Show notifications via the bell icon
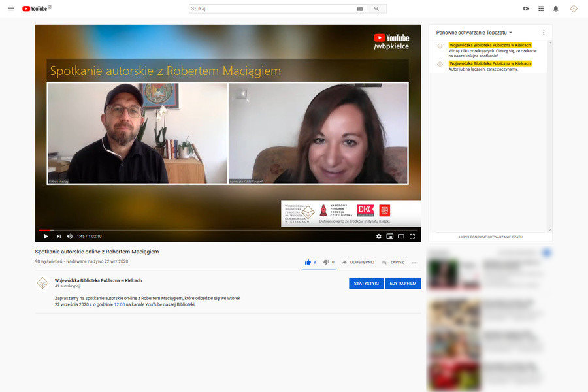 pos(556,8)
